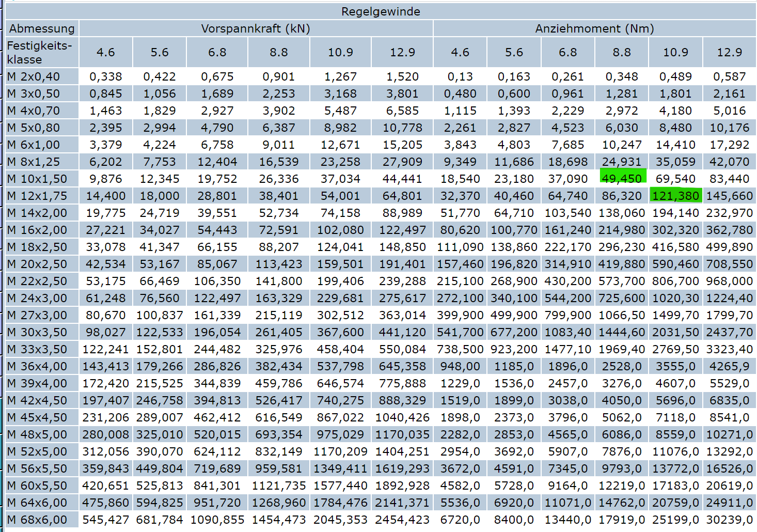
Task: Select the value 499,890 in the M 18x2,50 row
Action: click(729, 247)
